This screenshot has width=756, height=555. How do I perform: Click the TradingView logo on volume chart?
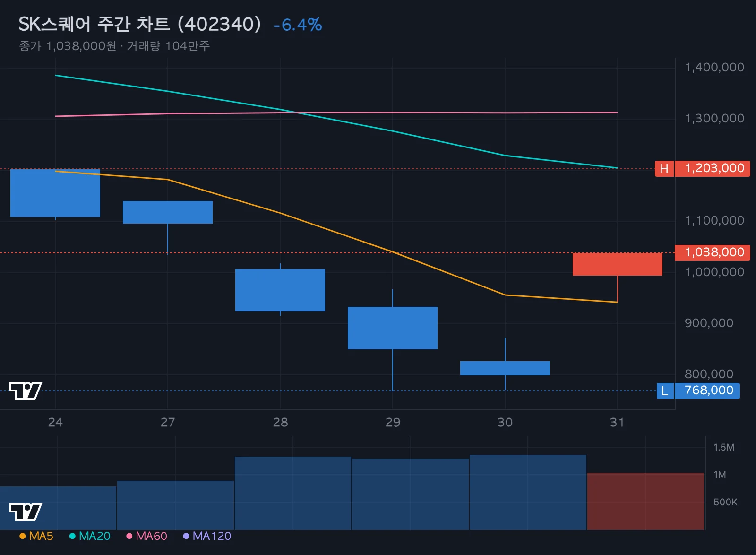[26, 512]
